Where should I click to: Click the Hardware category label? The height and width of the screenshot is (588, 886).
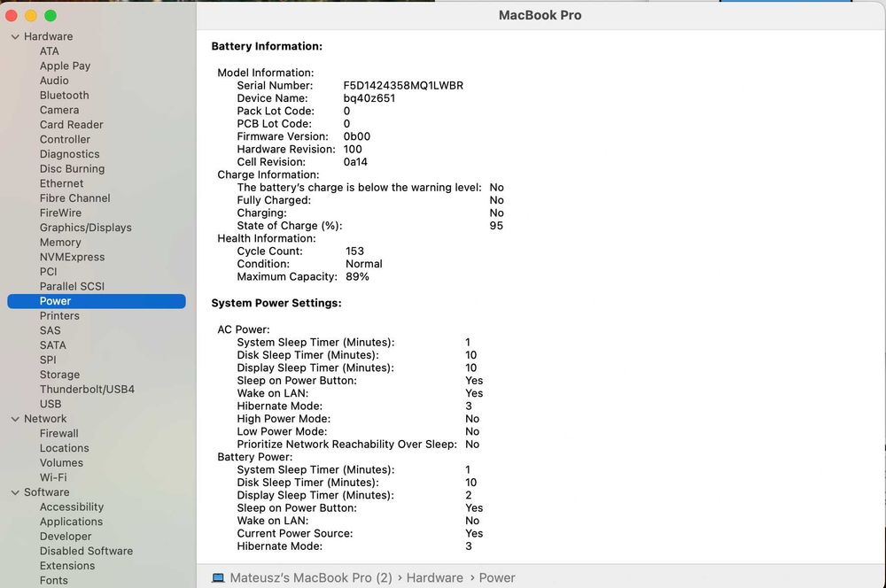coord(48,36)
